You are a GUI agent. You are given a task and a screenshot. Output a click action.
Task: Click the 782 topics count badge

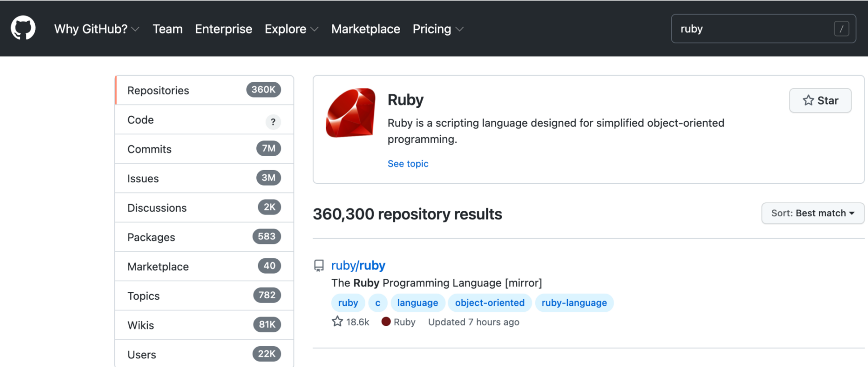pos(267,295)
